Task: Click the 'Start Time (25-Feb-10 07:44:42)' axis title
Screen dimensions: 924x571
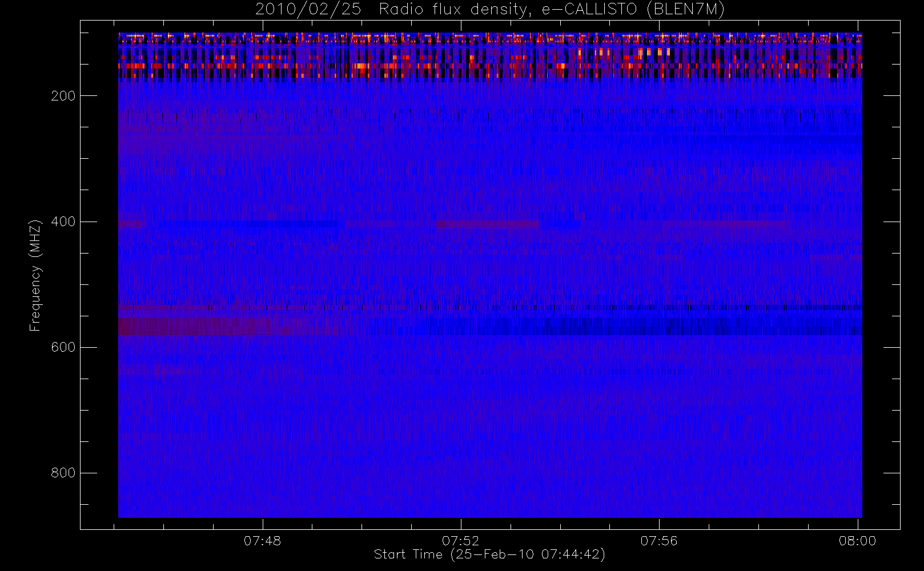Action: click(x=489, y=554)
